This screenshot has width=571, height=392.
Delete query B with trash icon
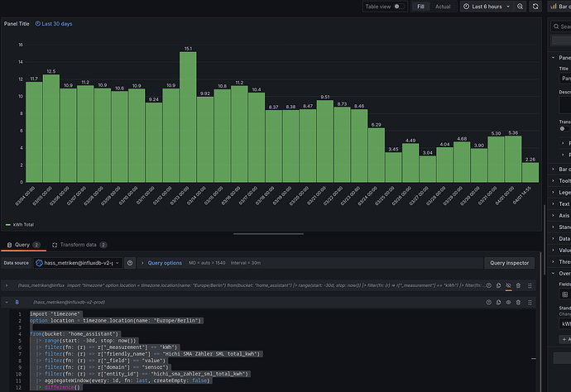point(517,303)
